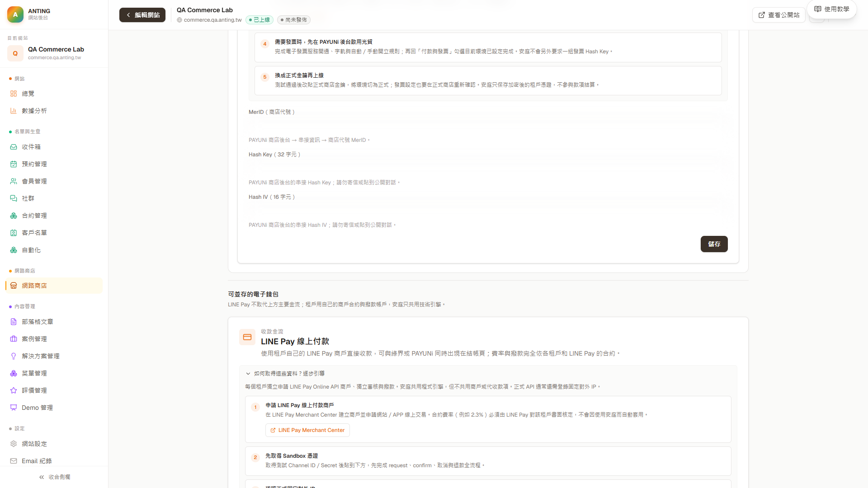Click the 網站 sidebar group label
The height and width of the screenshot is (488, 868).
19,79
